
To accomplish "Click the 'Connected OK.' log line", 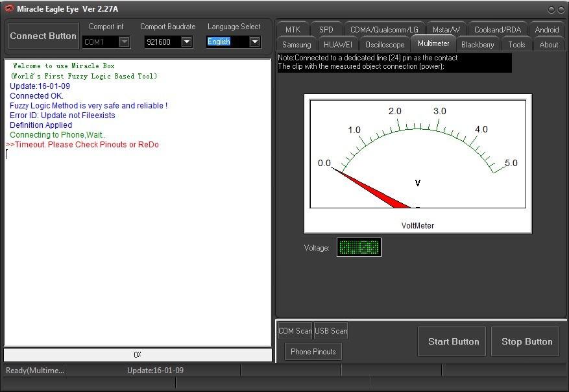I will (x=36, y=96).
